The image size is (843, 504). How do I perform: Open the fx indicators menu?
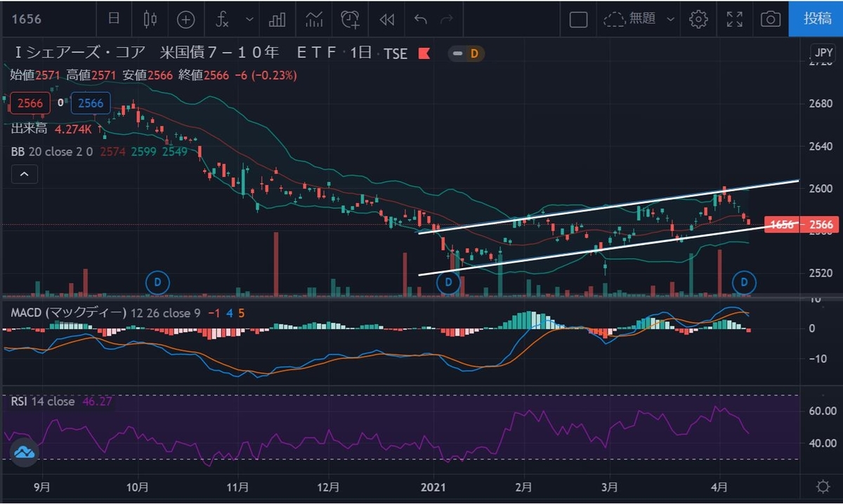coord(222,19)
